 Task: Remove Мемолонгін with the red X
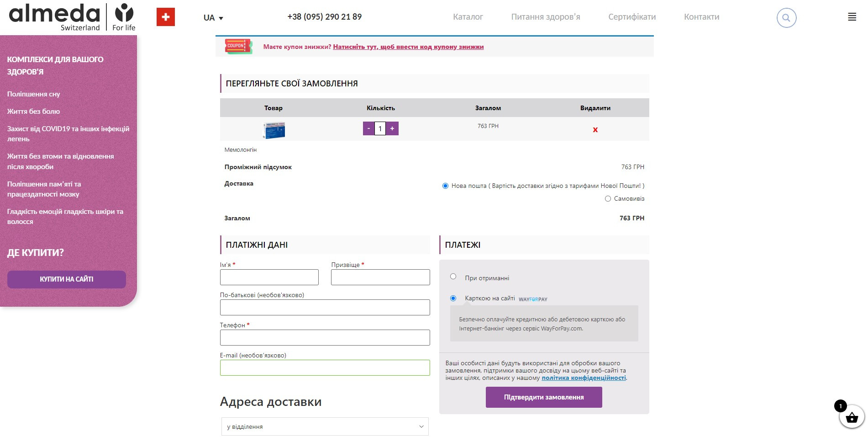click(595, 130)
